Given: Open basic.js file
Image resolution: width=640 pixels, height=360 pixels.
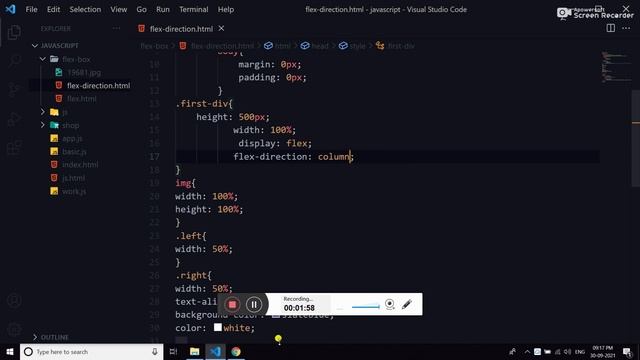Looking at the screenshot, I should click(x=74, y=151).
